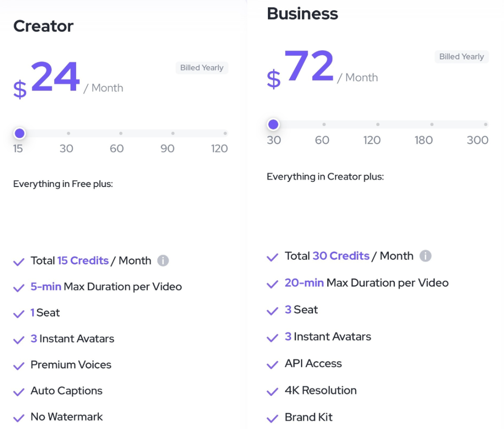Click the checkmark next to Premium Voices
504x429 pixels.
pyautogui.click(x=19, y=366)
